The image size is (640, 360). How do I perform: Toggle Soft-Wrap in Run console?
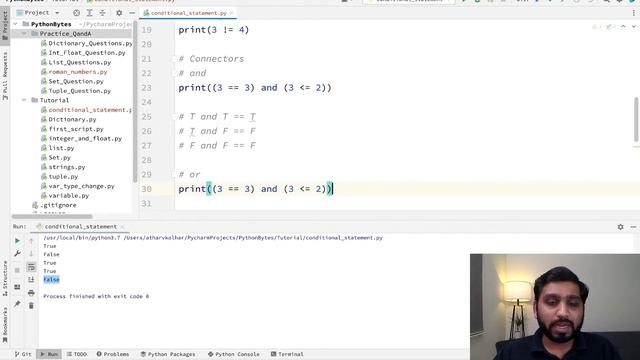click(31, 267)
